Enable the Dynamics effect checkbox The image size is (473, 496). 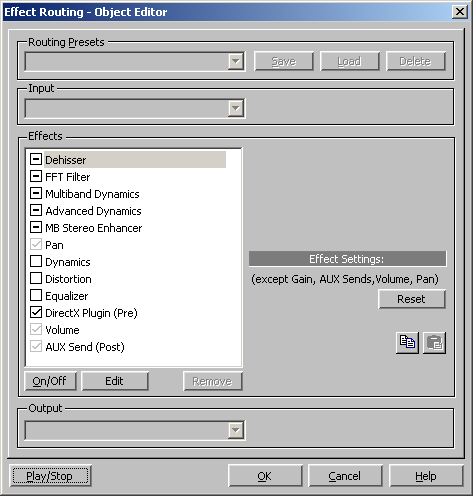(x=36, y=261)
